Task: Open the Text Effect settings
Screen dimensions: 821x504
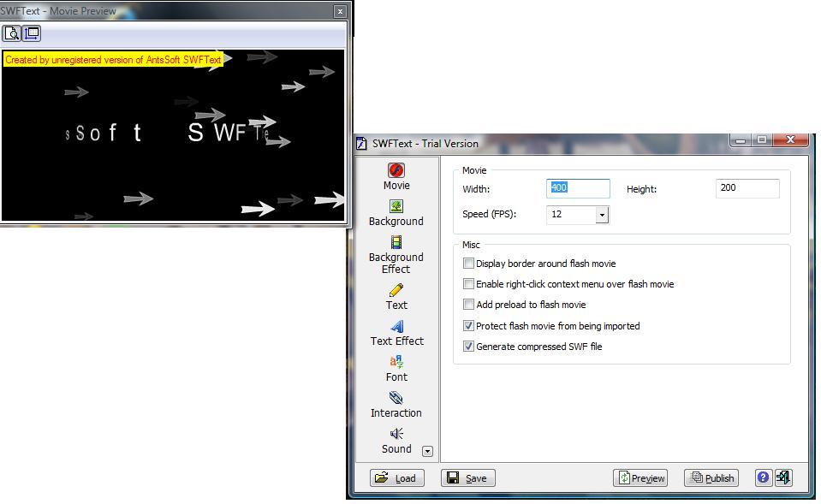Action: click(x=396, y=326)
